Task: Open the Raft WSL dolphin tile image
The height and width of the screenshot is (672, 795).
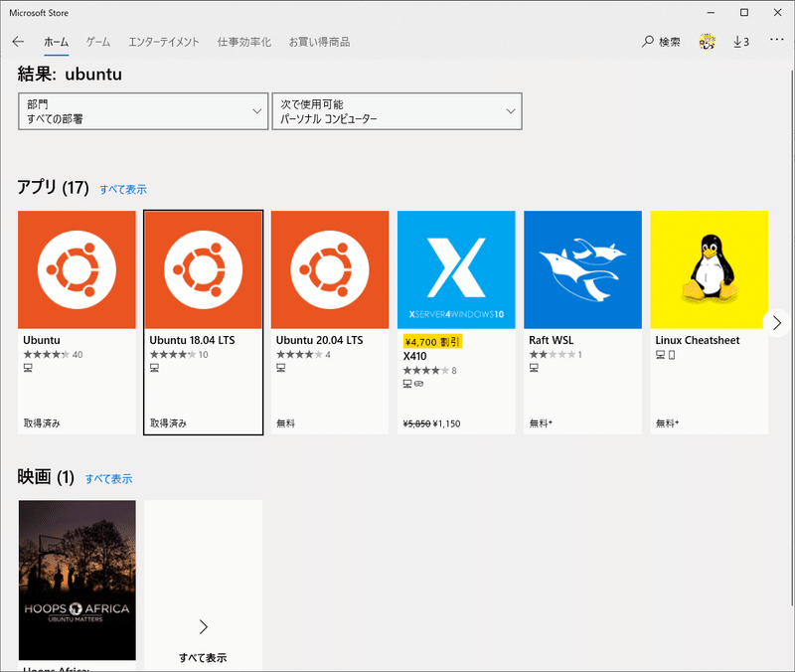Action: tap(583, 269)
